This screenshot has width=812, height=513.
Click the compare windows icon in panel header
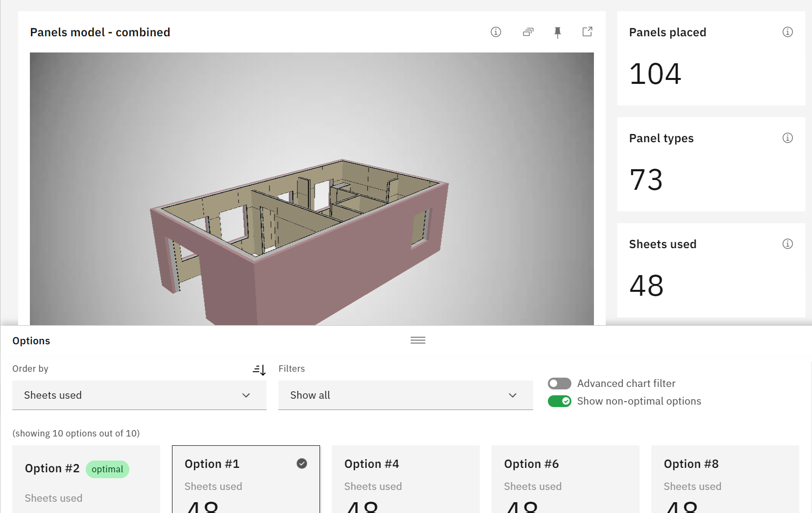[x=528, y=32]
